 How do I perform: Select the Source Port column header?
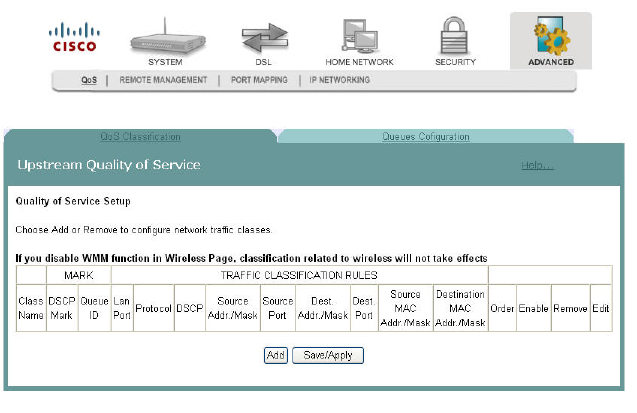coord(277,308)
